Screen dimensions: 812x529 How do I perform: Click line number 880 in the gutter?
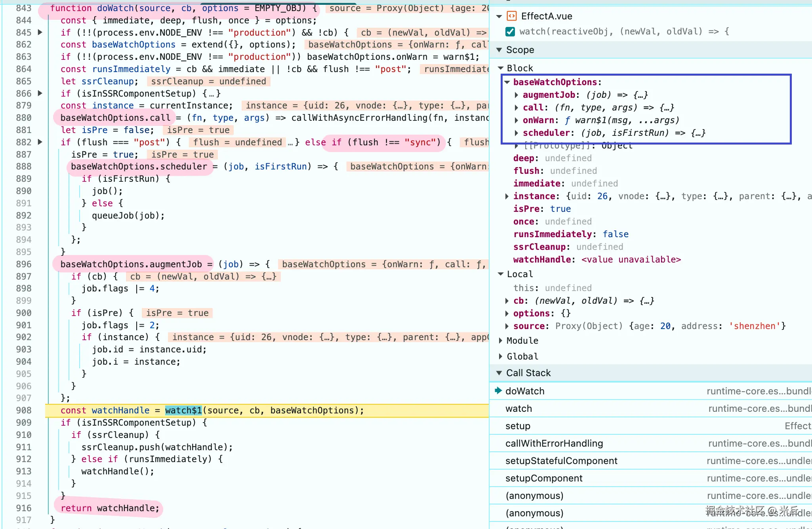24,118
